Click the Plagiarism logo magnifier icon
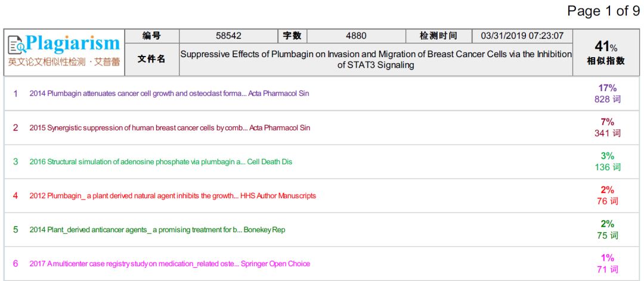644x281 pixels. (x=16, y=45)
